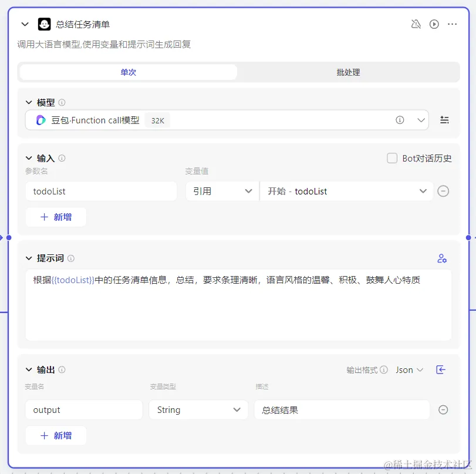476x474 pixels.
Task: Enable the Bot对话历史 checkbox
Action: (392, 158)
